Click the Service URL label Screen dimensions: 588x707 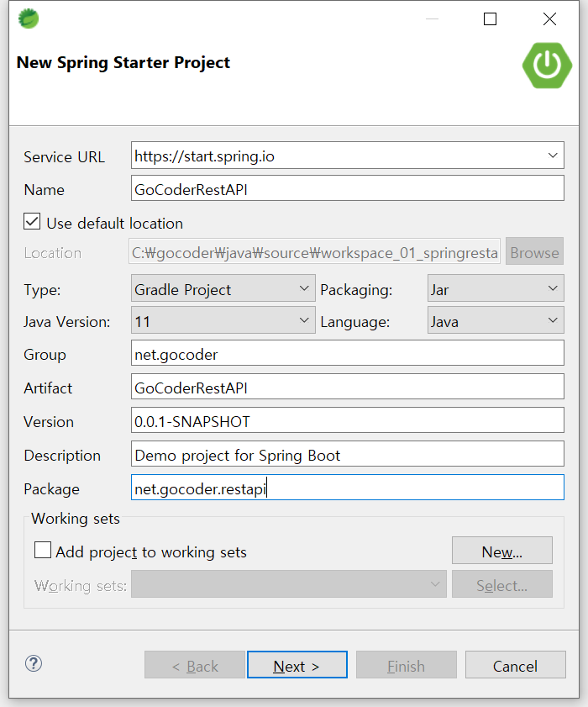coord(65,157)
